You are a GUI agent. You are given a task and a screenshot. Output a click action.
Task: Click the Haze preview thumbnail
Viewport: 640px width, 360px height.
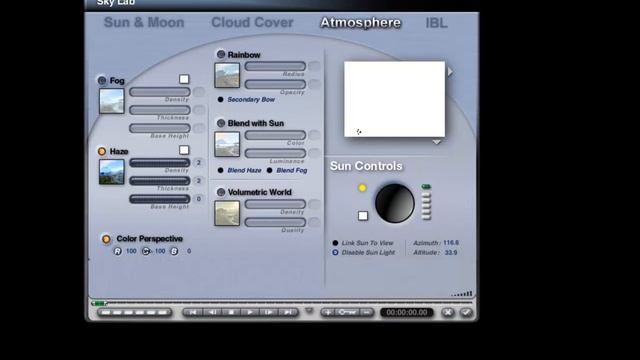[x=112, y=172]
